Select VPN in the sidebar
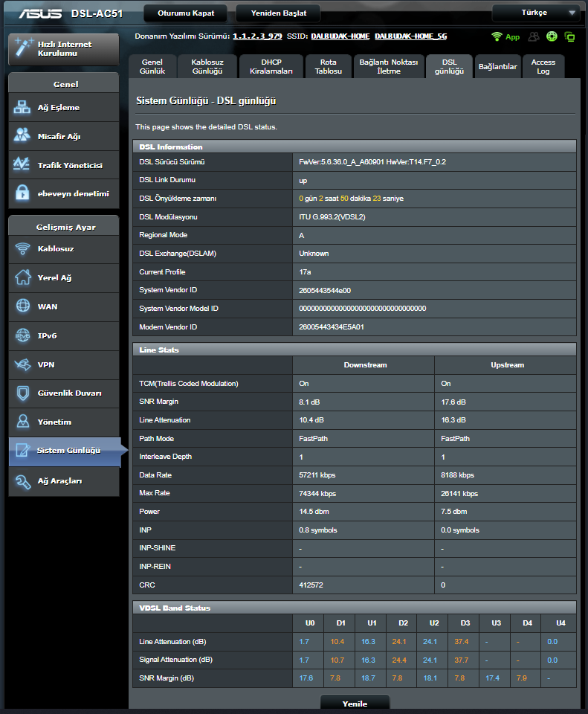Screen dimensions: 588x714 tap(64, 364)
